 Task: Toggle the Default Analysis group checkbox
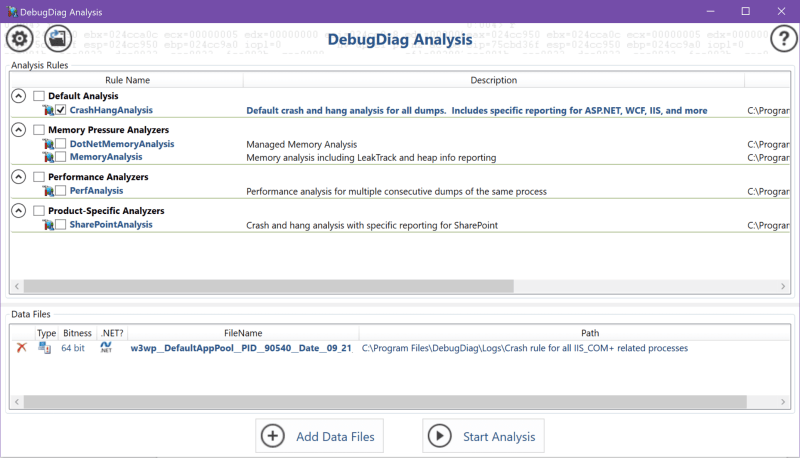pyautogui.click(x=39, y=96)
